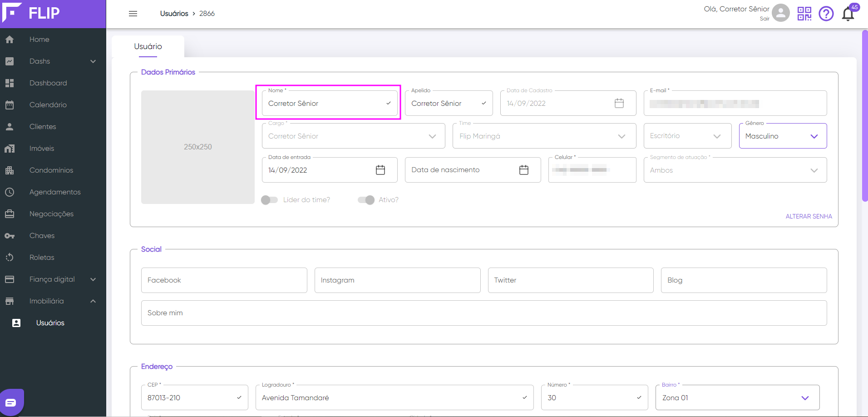
Task: Click the Sair logout link
Action: click(x=764, y=19)
